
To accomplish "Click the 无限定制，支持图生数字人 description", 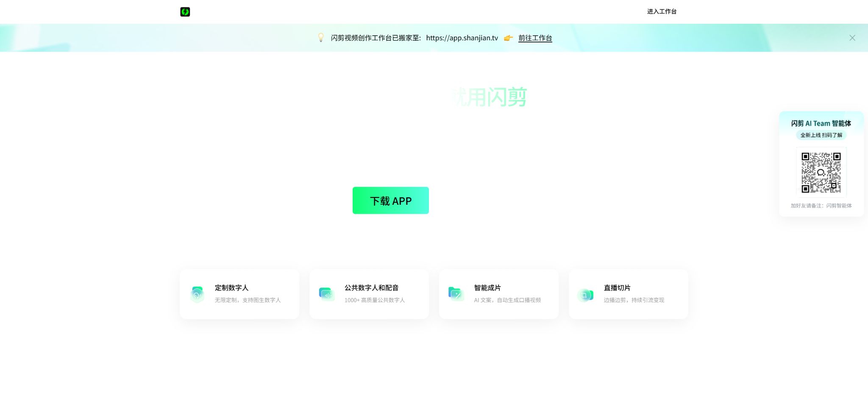I will pos(248,300).
